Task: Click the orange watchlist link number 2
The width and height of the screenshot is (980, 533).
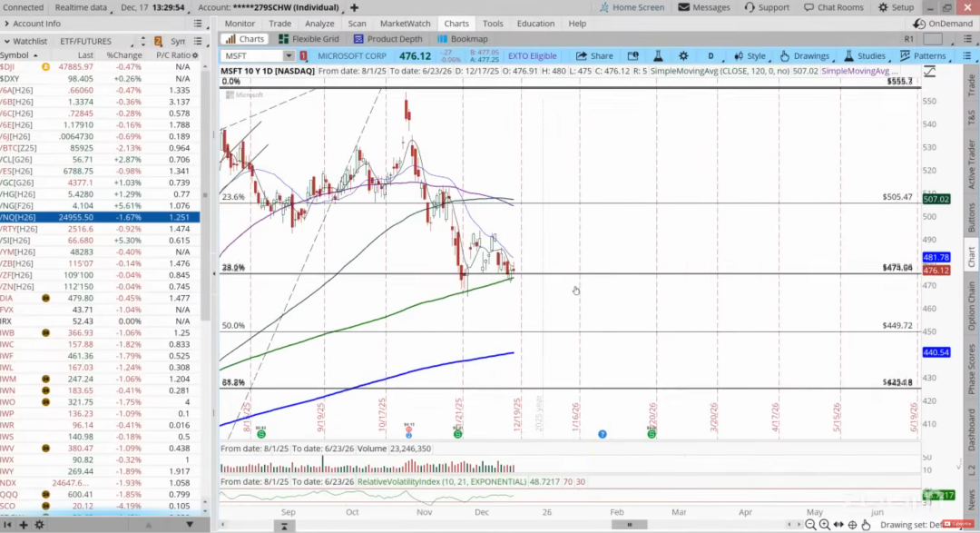Action: [x=158, y=41]
